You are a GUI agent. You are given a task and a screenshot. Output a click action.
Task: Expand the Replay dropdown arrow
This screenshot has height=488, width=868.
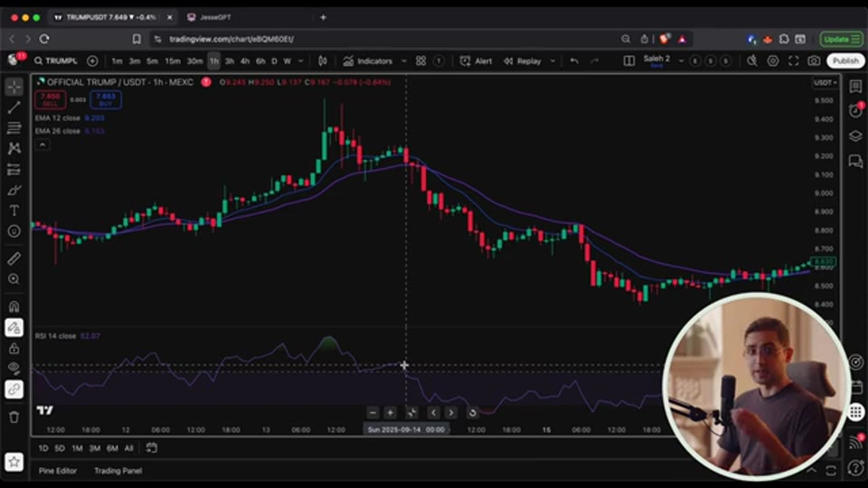coord(552,61)
